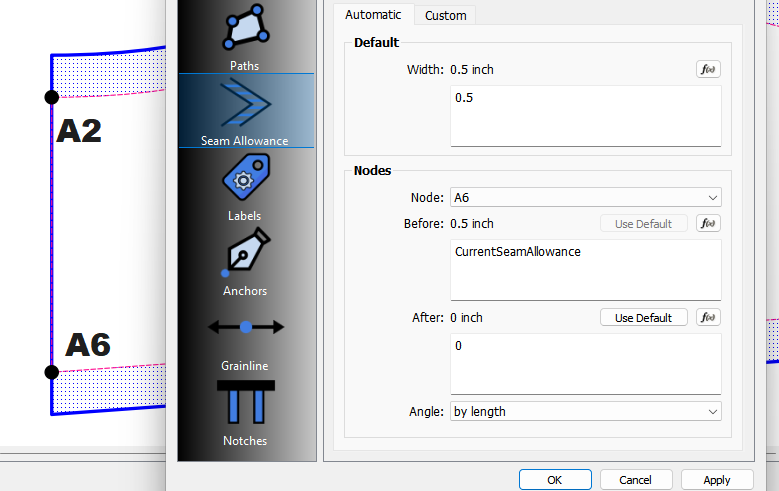Edit the CurrentSeamAllowance Before formula field
Screen dimensions: 779x491
[585, 269]
